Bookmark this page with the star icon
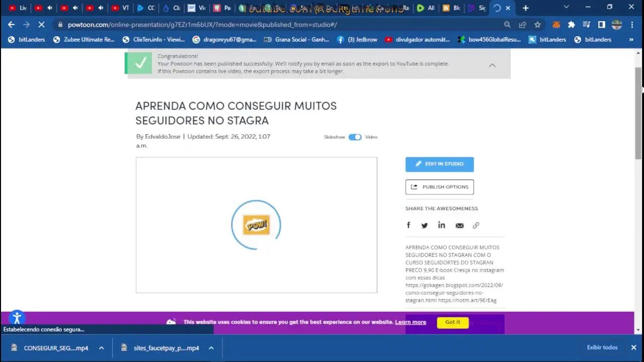 coord(537,25)
